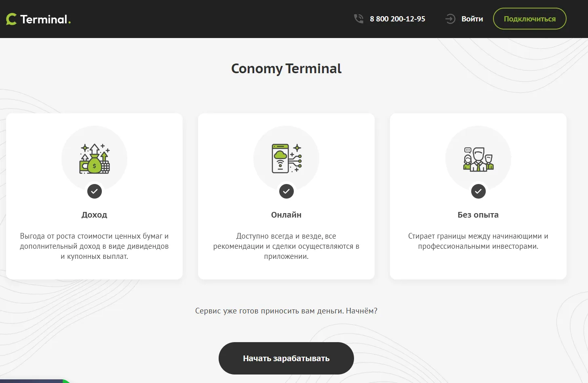Click the Подключиться button
Screen dimensions: 588x383
pyautogui.click(x=529, y=19)
